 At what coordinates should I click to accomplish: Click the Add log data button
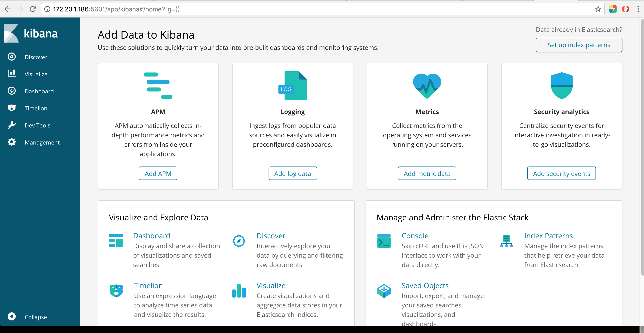click(293, 173)
